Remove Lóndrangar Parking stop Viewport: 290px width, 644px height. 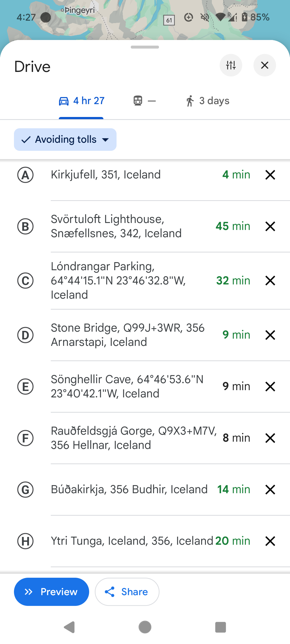(x=270, y=281)
